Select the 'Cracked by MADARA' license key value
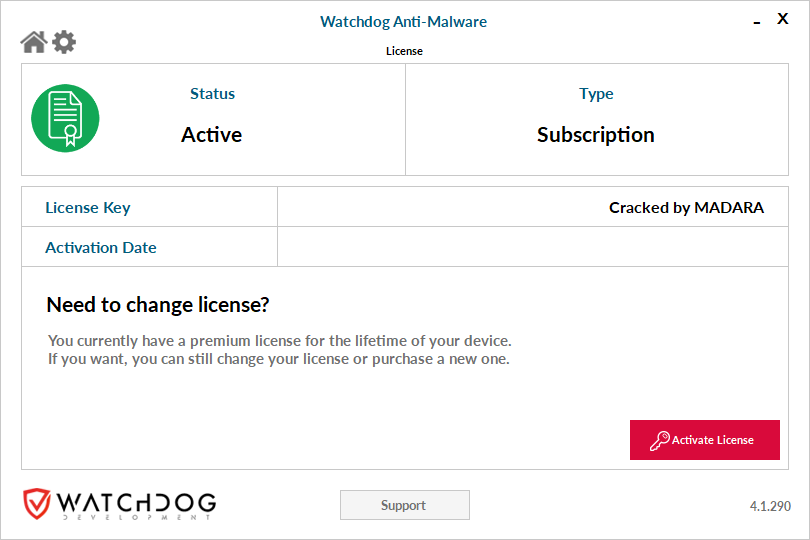The image size is (810, 540). coord(686,207)
